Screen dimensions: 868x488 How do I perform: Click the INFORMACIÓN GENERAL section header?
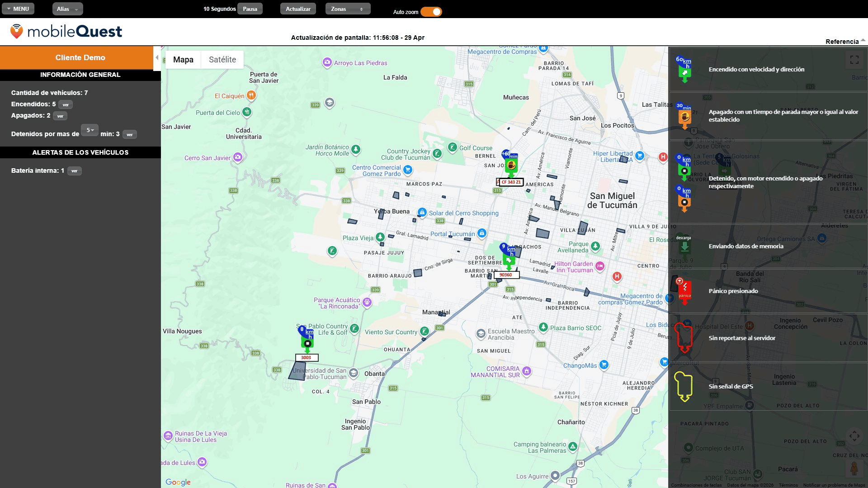(80, 75)
